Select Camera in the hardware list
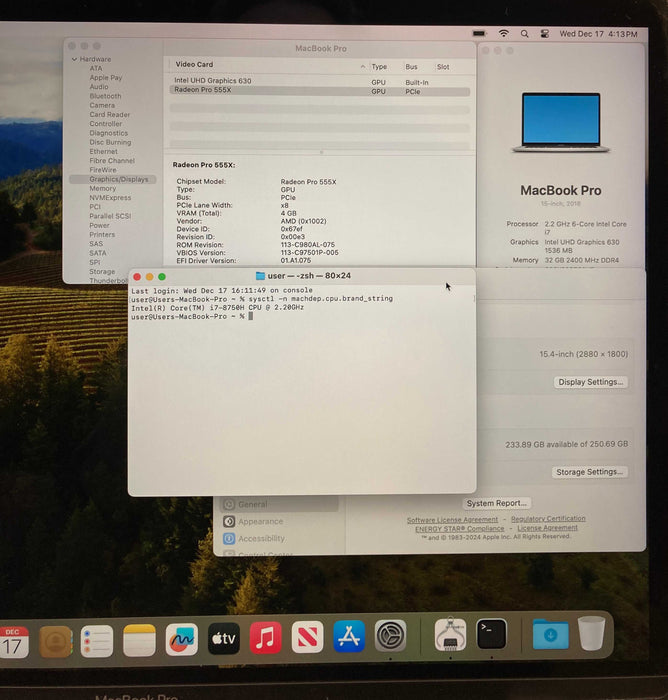The height and width of the screenshot is (700, 668). (x=102, y=105)
